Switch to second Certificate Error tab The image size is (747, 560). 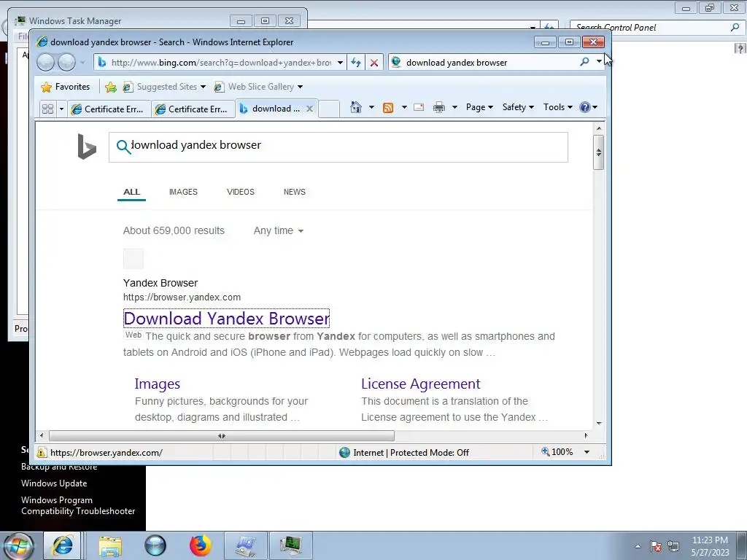193,109
